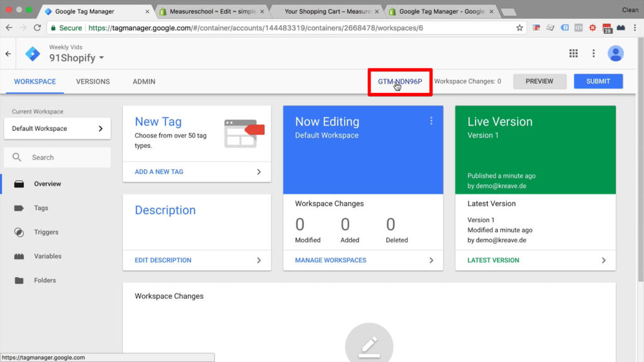This screenshot has width=644, height=362.
Task: Click the first flag extension icon after the star
Action: coord(536,28)
